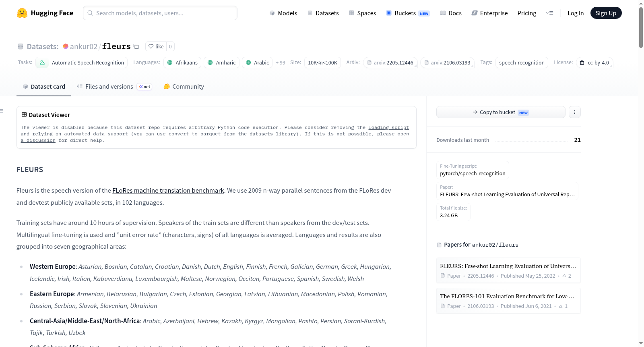Open the FLORES-101 Evaluation Benchmark paper card
Viewport: 644px width, 347px height.
(508, 301)
